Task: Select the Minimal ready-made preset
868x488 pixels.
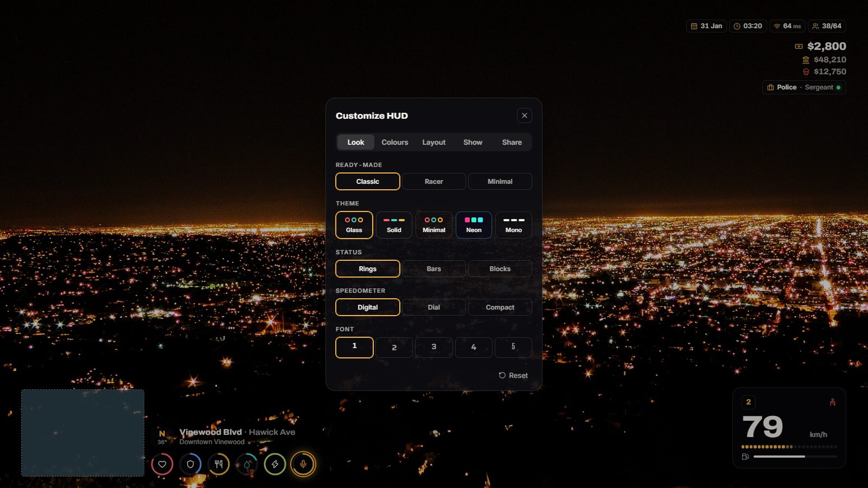Action: point(500,182)
